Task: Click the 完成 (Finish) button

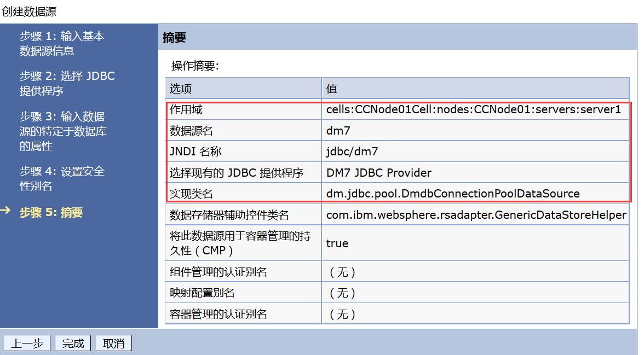Action: 73,343
